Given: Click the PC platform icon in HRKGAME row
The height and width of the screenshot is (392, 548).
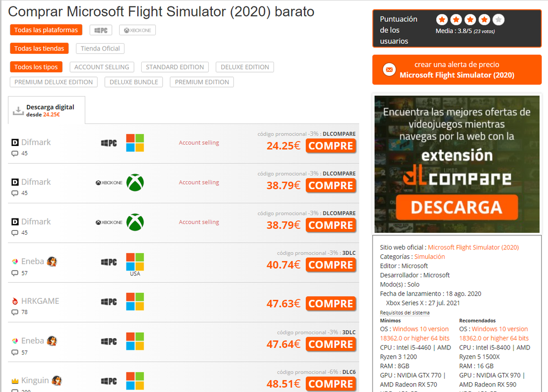Looking at the screenshot, I should click(109, 302).
